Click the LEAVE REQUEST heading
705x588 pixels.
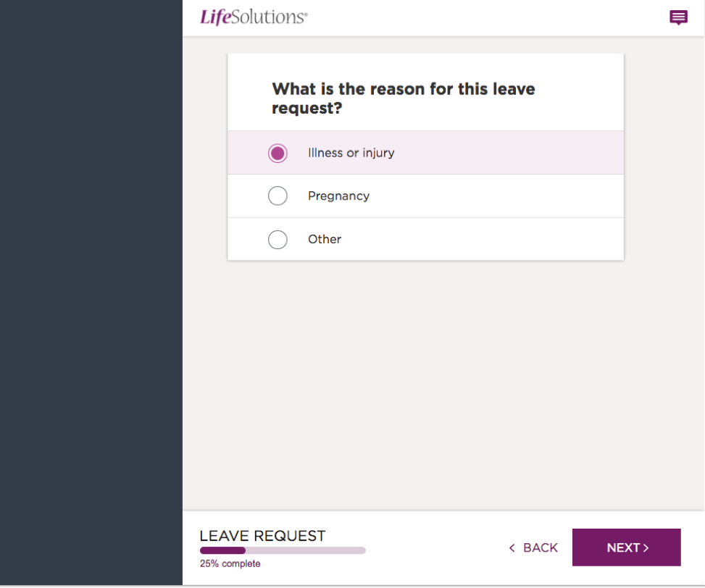coord(262,535)
